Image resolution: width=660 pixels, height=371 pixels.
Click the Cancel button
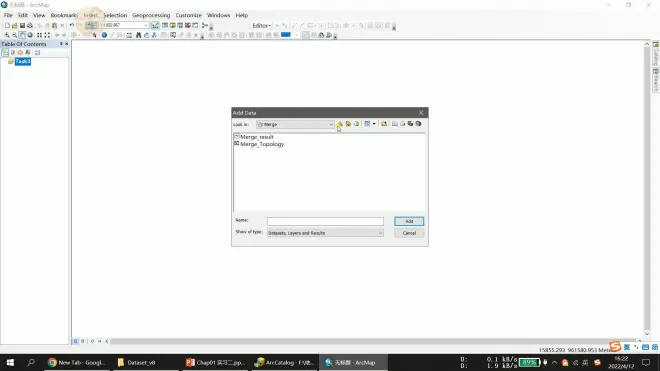[409, 233]
